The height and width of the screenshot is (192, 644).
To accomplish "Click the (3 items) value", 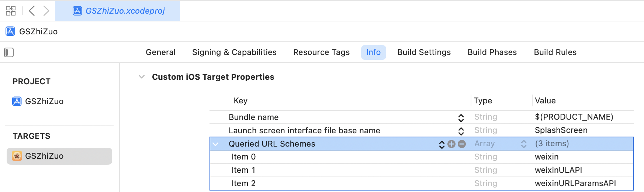I will click(x=552, y=144).
